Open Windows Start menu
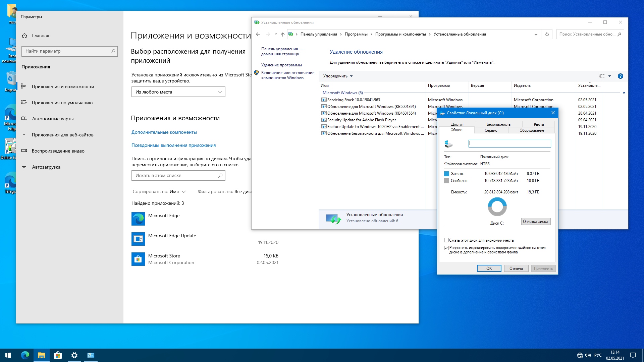The width and height of the screenshot is (644, 362). (x=8, y=355)
